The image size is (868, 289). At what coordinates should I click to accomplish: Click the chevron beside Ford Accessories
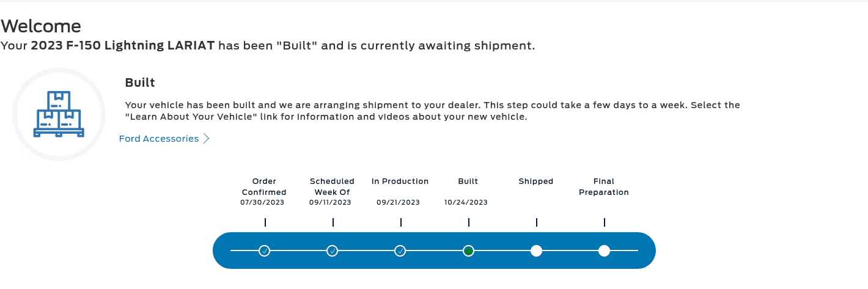207,139
